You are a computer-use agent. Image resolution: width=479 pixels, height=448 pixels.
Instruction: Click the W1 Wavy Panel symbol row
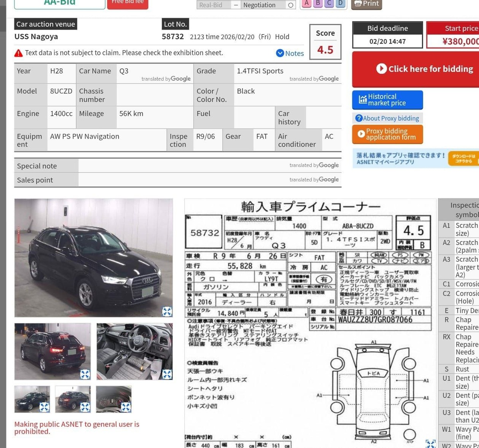pos(459,433)
